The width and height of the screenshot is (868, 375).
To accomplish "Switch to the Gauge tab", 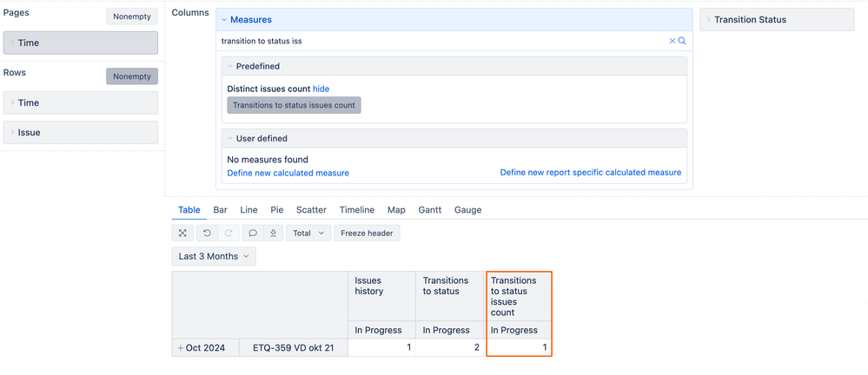I will [x=467, y=210].
